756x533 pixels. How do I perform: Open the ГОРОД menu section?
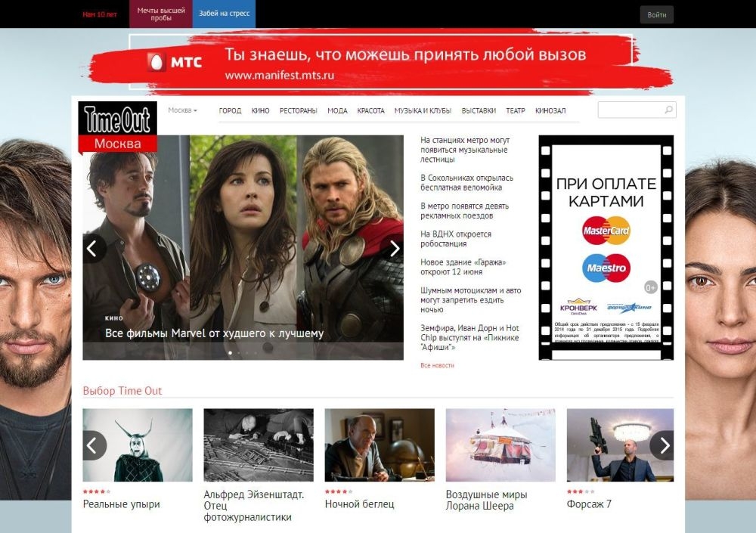230,111
